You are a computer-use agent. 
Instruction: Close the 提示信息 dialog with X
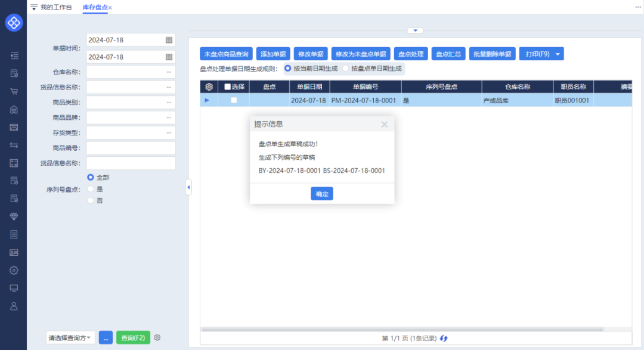pos(384,124)
